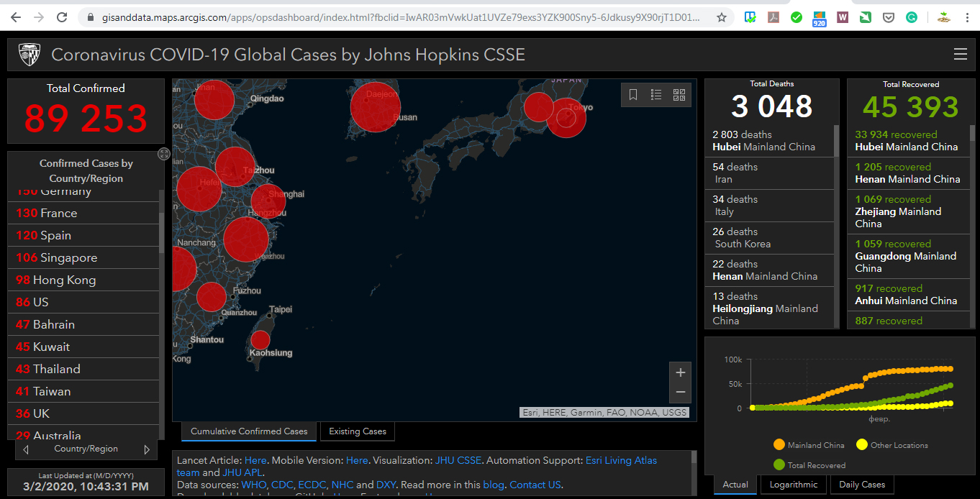Image resolution: width=980 pixels, height=499 pixels.
Task: Open the purple W extension
Action: coord(843,17)
